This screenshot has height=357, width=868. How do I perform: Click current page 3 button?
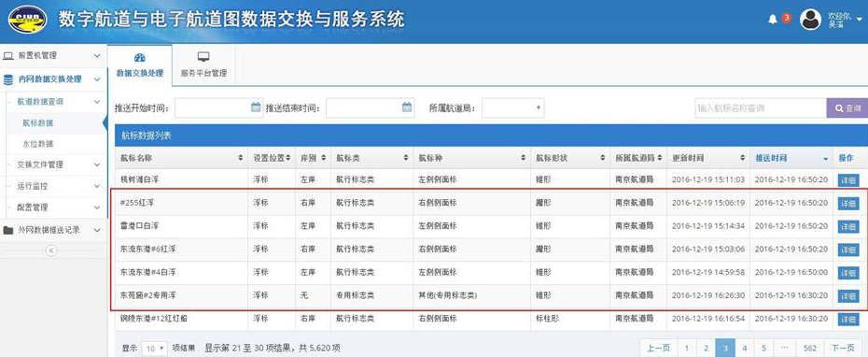tap(725, 349)
